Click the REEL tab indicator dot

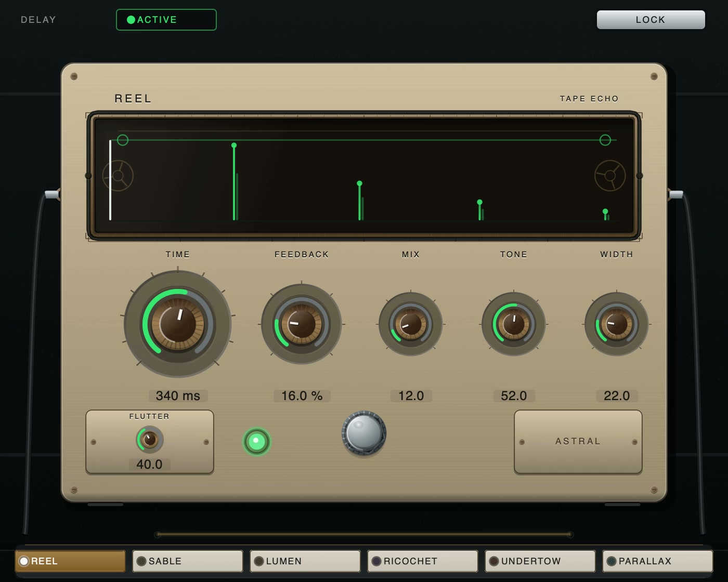(x=24, y=561)
